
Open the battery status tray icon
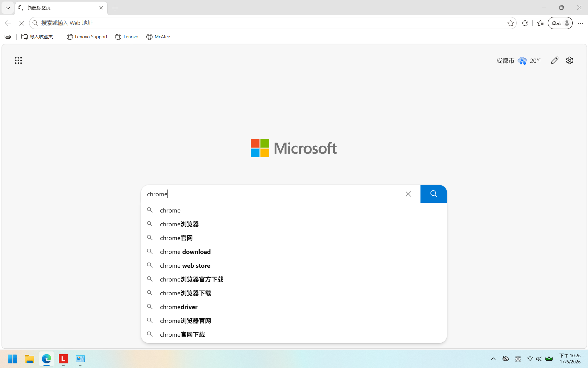click(549, 359)
